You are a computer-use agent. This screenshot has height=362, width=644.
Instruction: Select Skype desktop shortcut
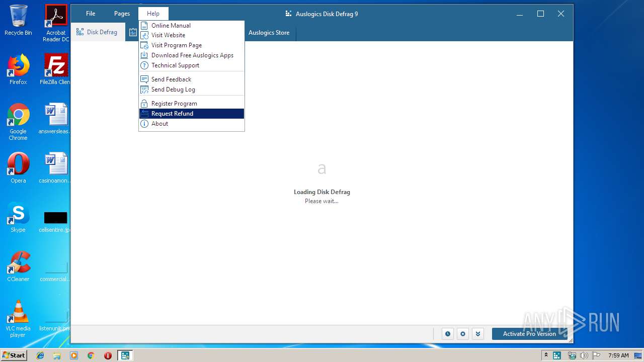coord(18,217)
